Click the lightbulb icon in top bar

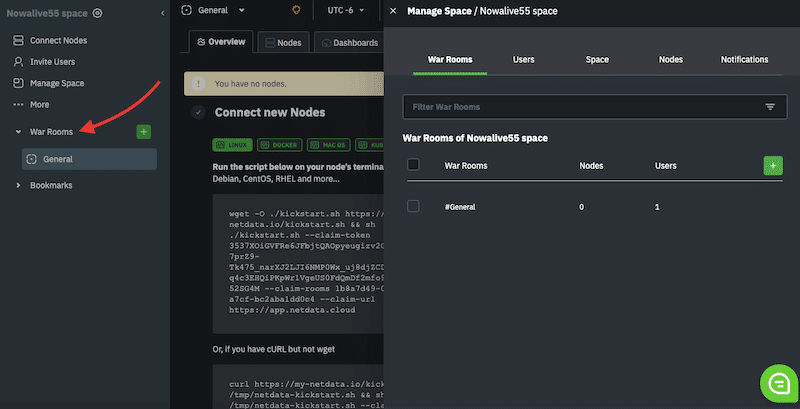coord(296,10)
